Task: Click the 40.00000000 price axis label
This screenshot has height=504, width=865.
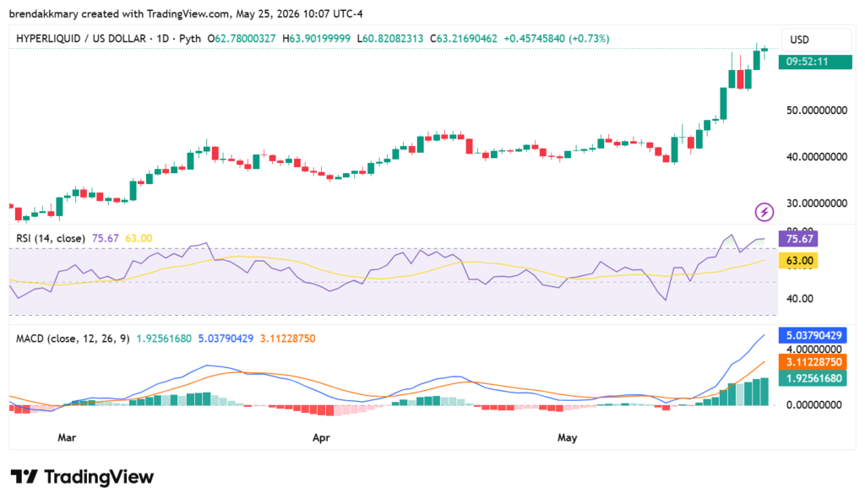Action: 817,157
